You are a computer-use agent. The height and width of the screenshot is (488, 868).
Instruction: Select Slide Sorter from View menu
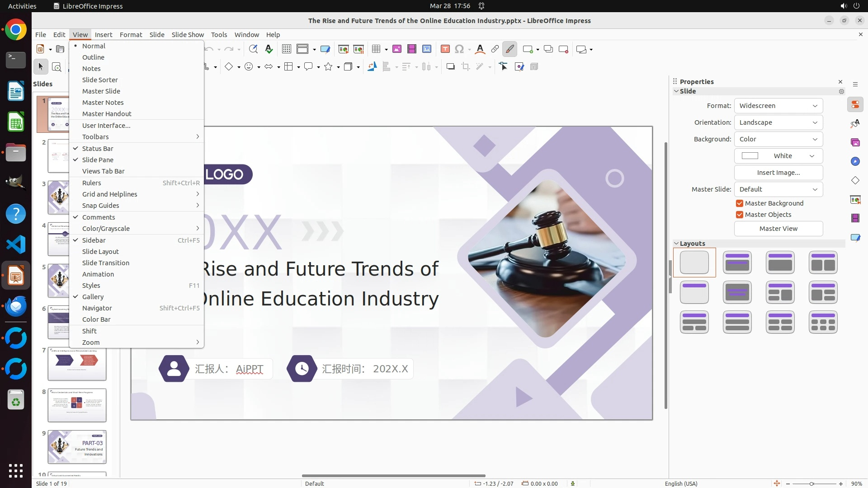click(x=100, y=80)
